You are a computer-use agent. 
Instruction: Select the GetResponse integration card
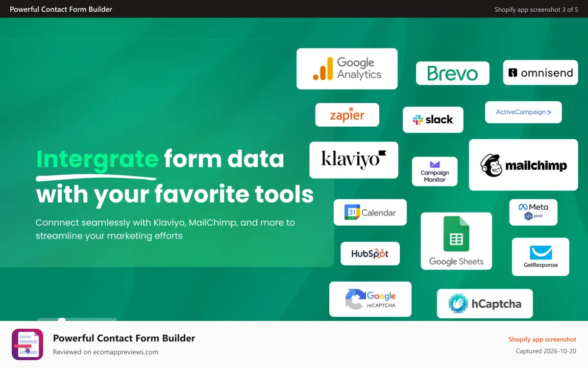(x=540, y=257)
